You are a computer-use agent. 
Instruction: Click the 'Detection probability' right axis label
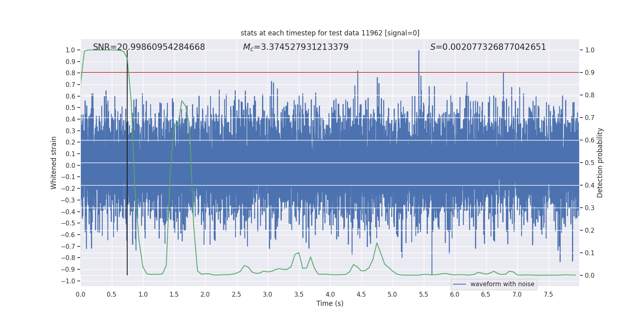point(600,163)
